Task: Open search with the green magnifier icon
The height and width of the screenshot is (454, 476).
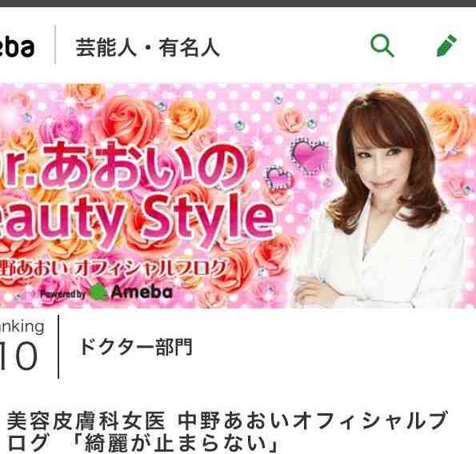Action: [382, 46]
